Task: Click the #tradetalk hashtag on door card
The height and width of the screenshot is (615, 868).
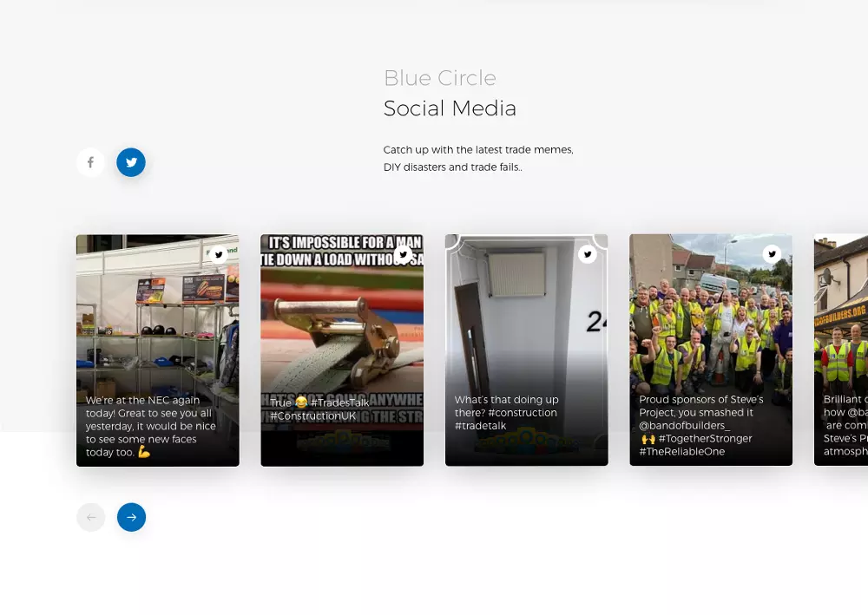Action: pos(481,426)
